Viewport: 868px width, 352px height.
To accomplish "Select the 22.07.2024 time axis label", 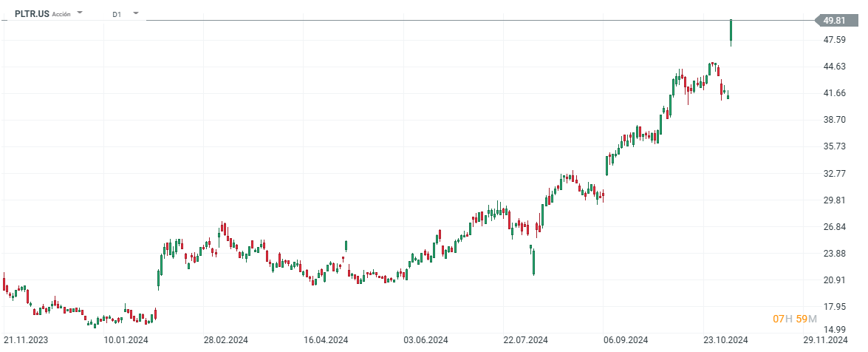I will (x=526, y=340).
